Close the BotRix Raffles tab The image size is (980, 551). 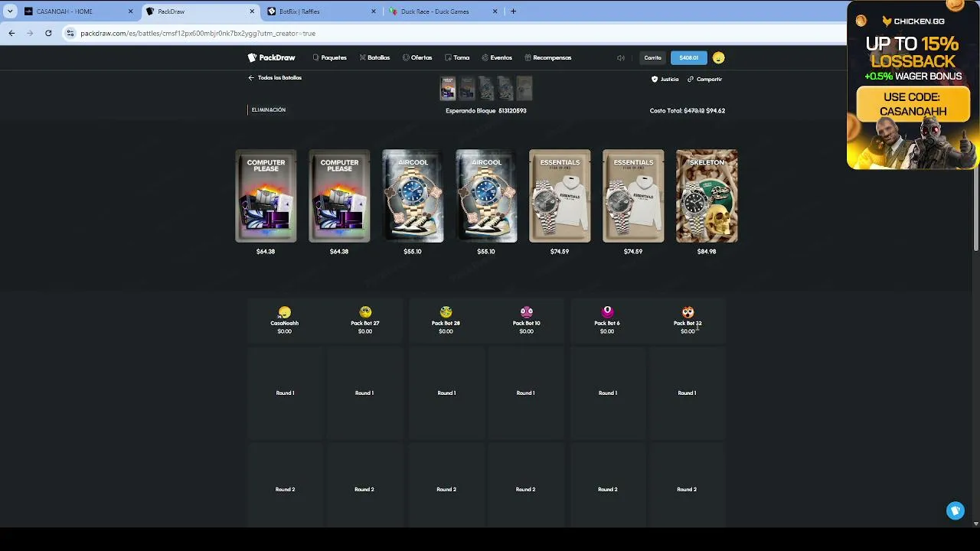point(374,11)
